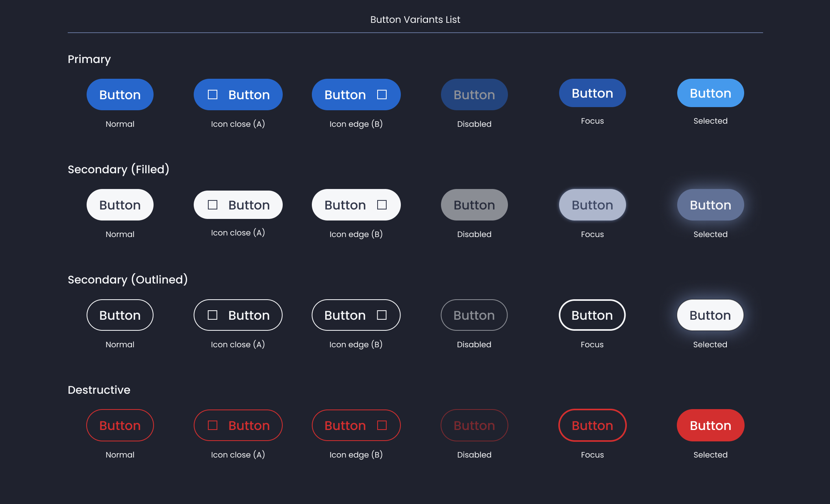This screenshot has width=830, height=504.
Task: Toggle the checkbox inside Primary Icon close button
Action: tap(212, 94)
